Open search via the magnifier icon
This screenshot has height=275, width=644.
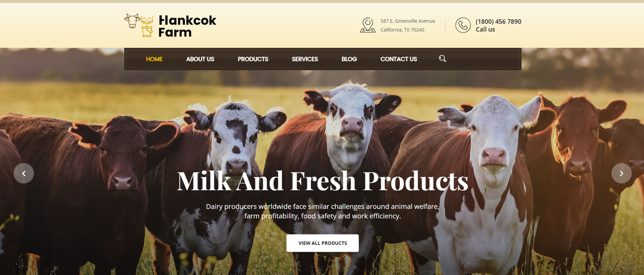[442, 59]
